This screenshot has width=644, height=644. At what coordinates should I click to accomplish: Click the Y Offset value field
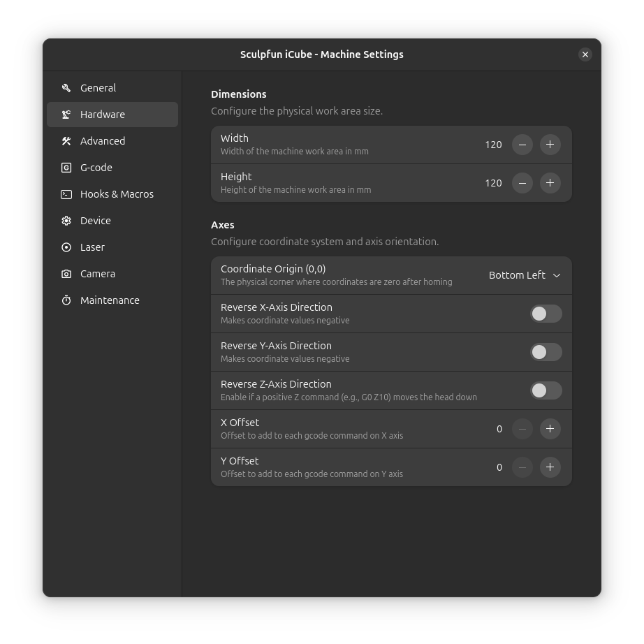click(x=499, y=467)
